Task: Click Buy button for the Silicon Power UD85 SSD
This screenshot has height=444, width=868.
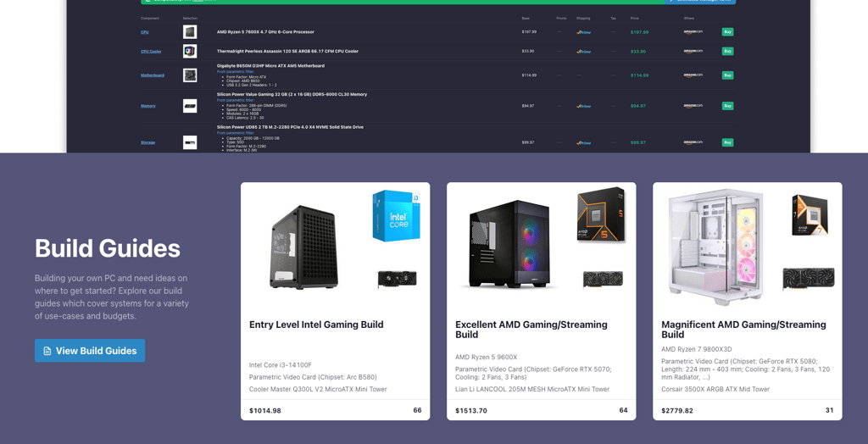Action: click(727, 142)
